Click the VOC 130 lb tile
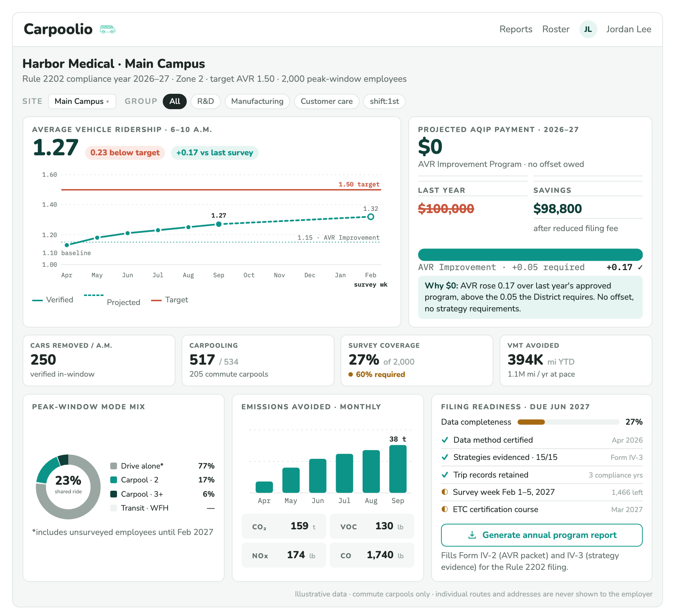 [x=372, y=526]
